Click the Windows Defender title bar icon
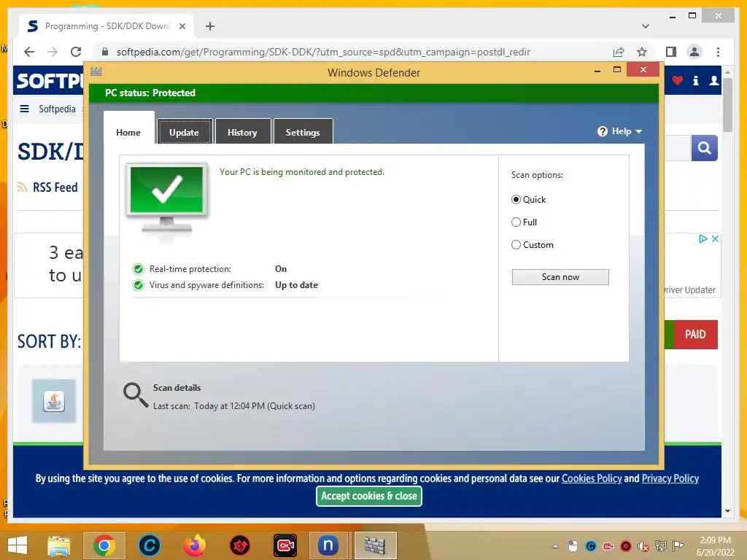The height and width of the screenshot is (560, 747). [96, 72]
